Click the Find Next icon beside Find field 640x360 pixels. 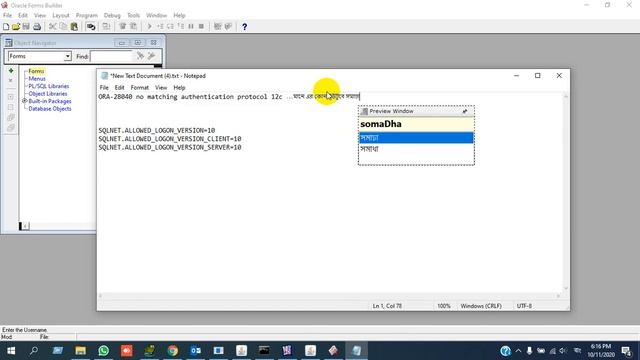pos(140,56)
